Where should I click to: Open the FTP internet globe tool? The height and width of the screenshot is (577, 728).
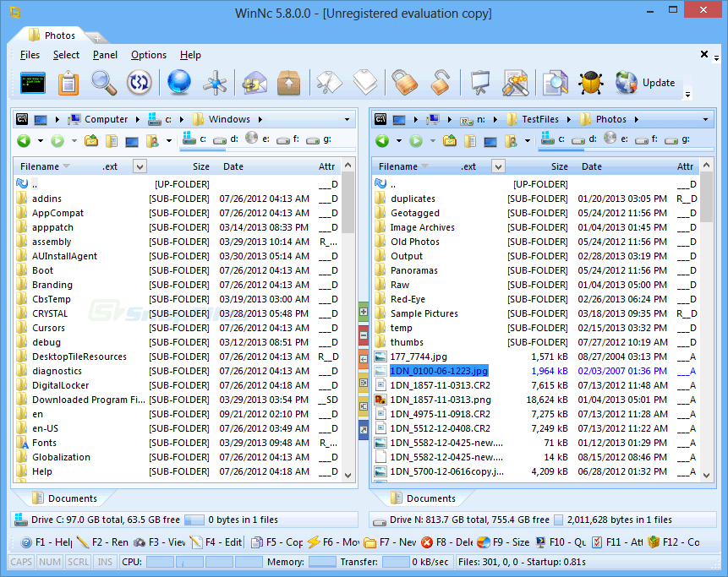pos(179,83)
